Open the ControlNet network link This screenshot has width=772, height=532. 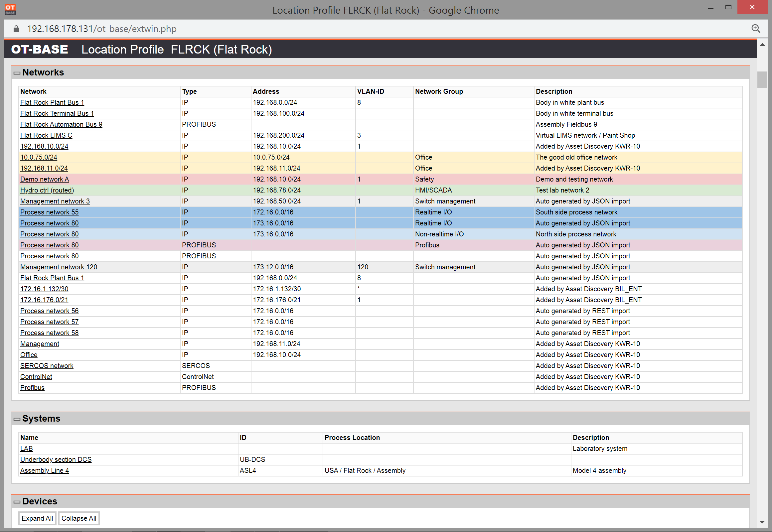coord(36,377)
